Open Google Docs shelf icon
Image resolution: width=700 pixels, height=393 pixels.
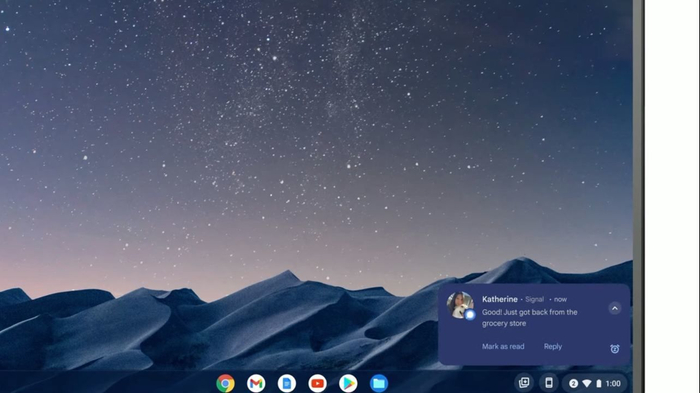click(x=287, y=383)
